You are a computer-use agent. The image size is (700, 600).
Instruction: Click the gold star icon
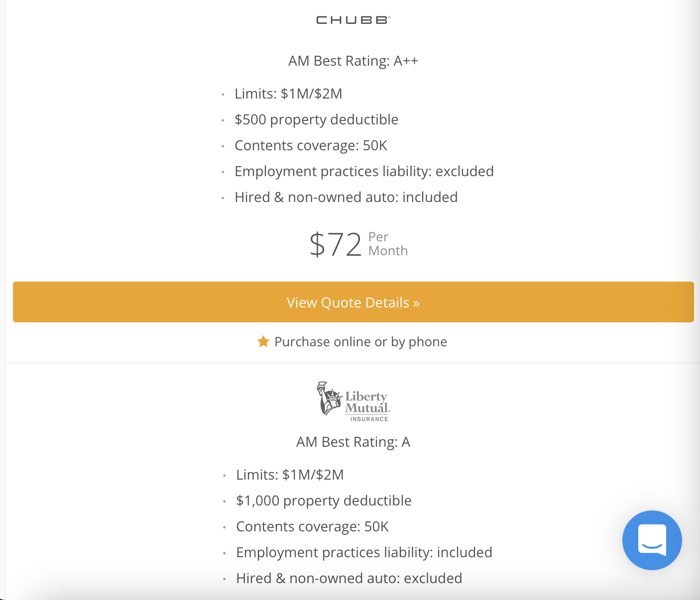pyautogui.click(x=263, y=341)
